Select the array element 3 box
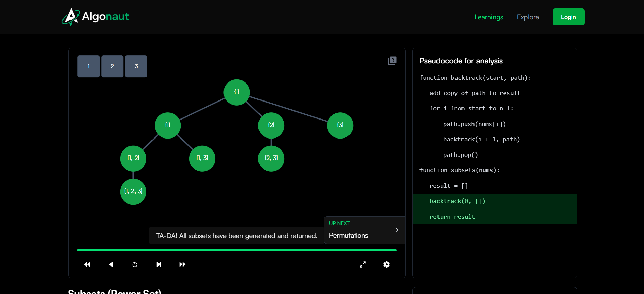The height and width of the screenshot is (294, 644). pos(136,66)
